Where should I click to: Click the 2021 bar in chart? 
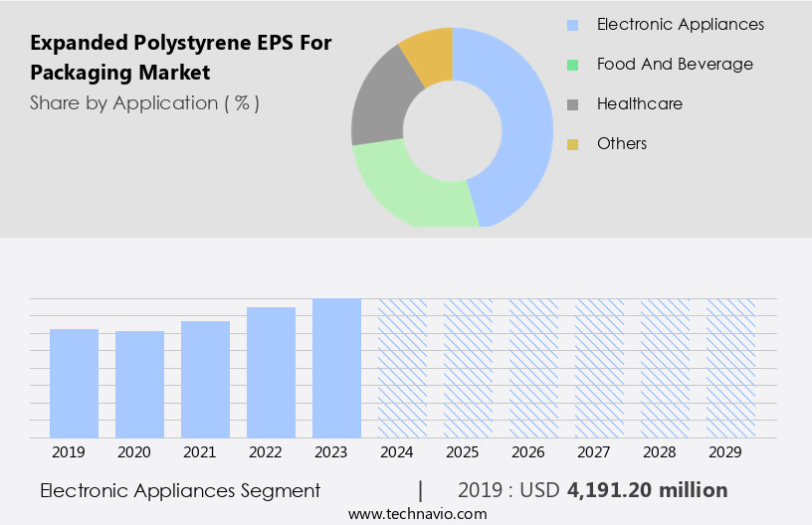[x=206, y=379]
